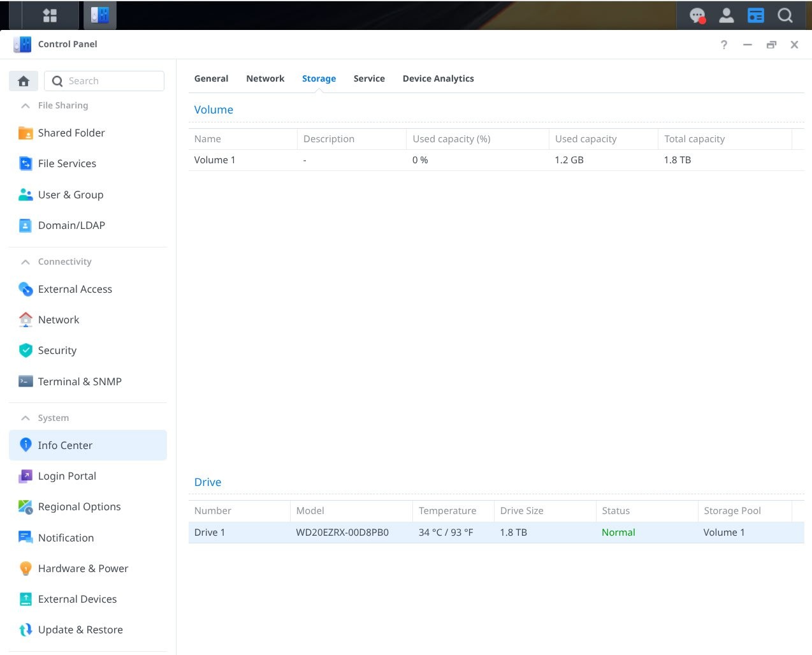
Task: Collapse the System section
Action: pos(25,418)
